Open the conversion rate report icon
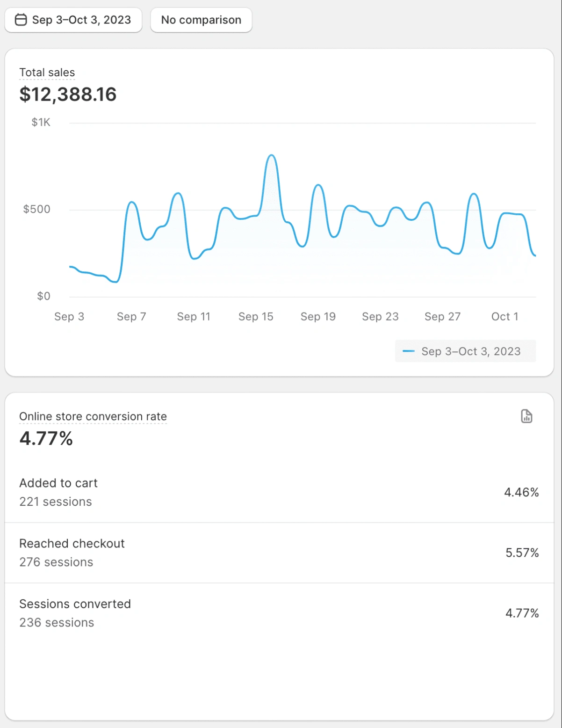Image resolution: width=562 pixels, height=728 pixels. [x=526, y=416]
